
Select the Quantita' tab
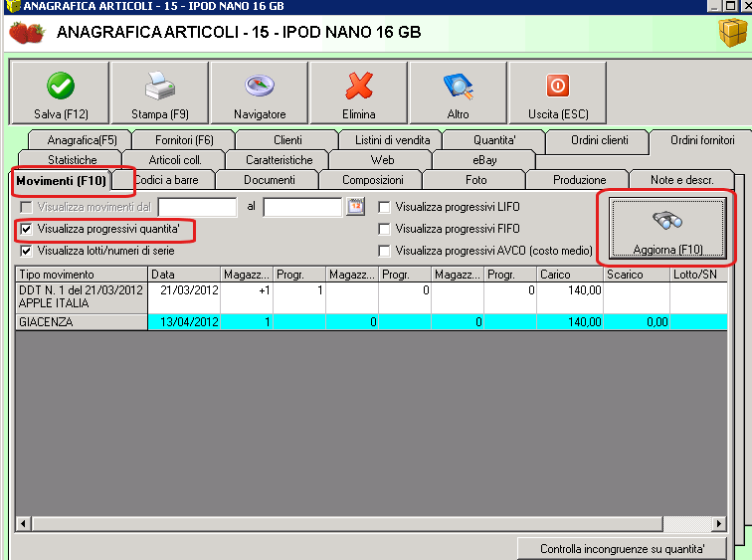[x=494, y=140]
